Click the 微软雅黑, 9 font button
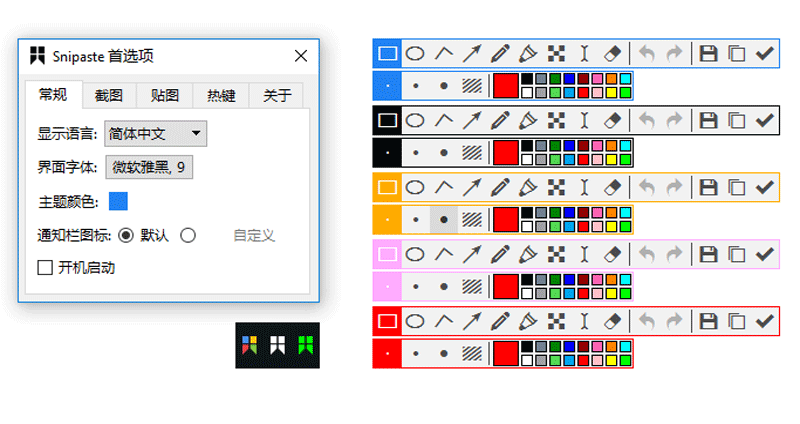The height and width of the screenshot is (424, 800). pyautogui.click(x=148, y=167)
